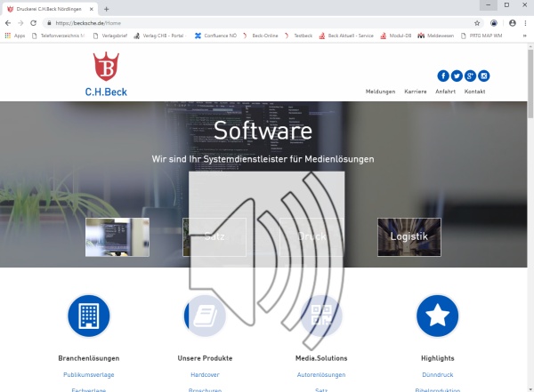This screenshot has height=392, width=534.
Task: Open the Apps bookmarks shortcut
Action: pos(15,36)
